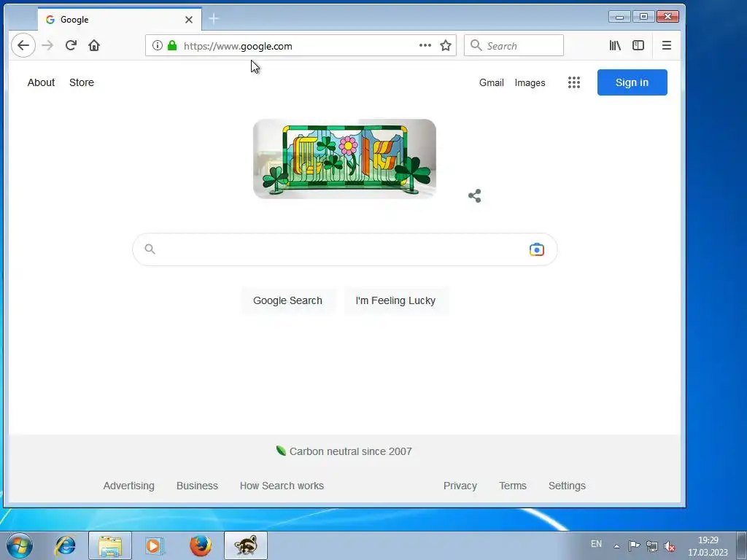The image size is (747, 560).
Task: Click the blue Sign in button
Action: pos(632,82)
